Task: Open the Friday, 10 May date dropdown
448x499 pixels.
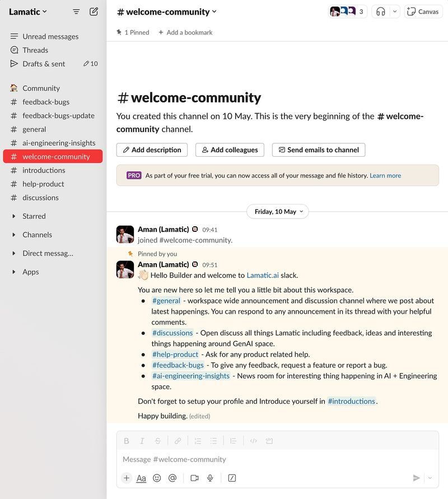Action: coord(278,212)
